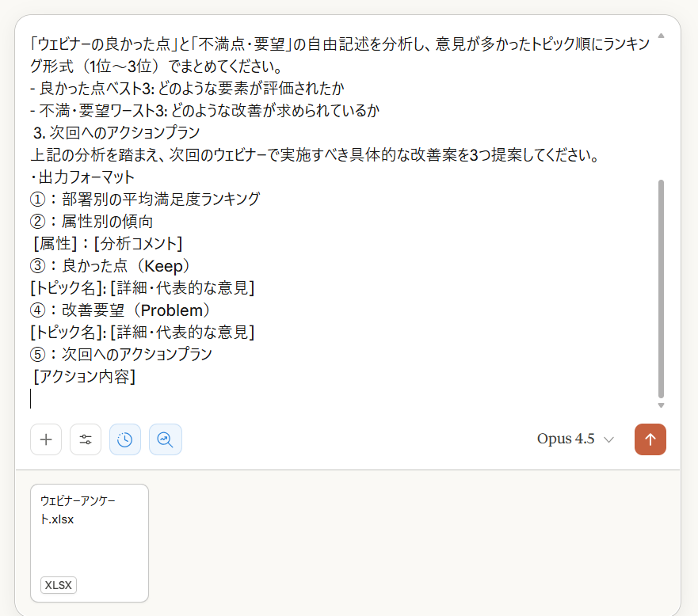
Task: Place cursor on ①：部署別の平均満足度ランキング line
Action: click(145, 199)
